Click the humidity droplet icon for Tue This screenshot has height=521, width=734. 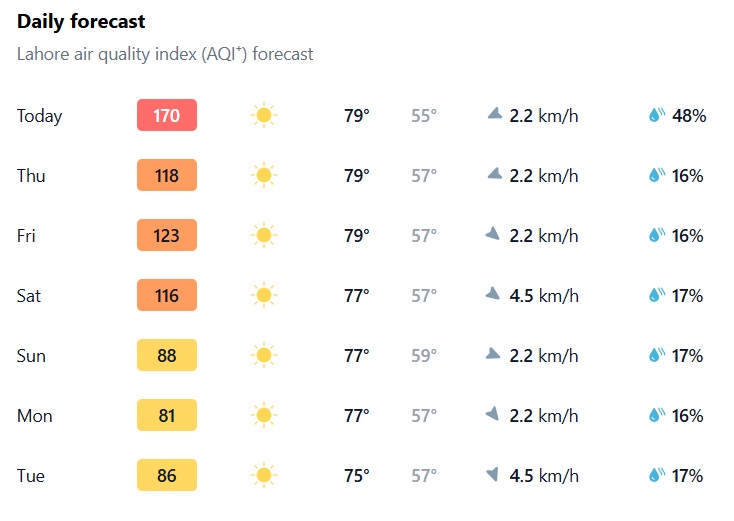pos(656,476)
